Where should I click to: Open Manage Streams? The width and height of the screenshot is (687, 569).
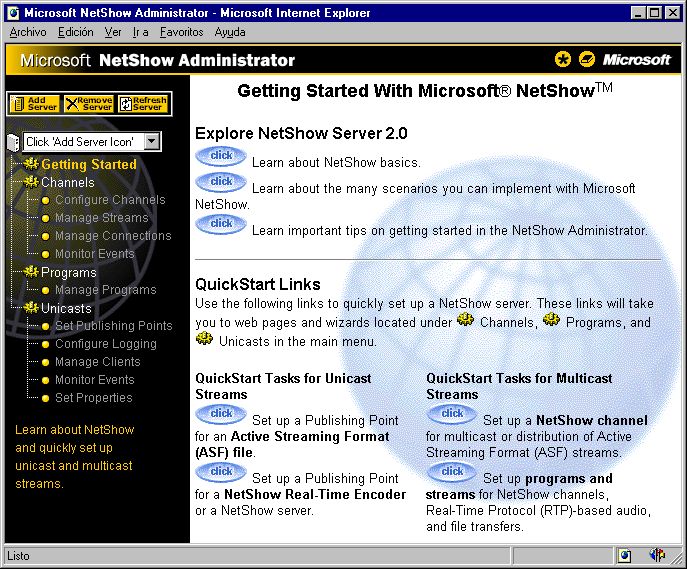point(102,218)
